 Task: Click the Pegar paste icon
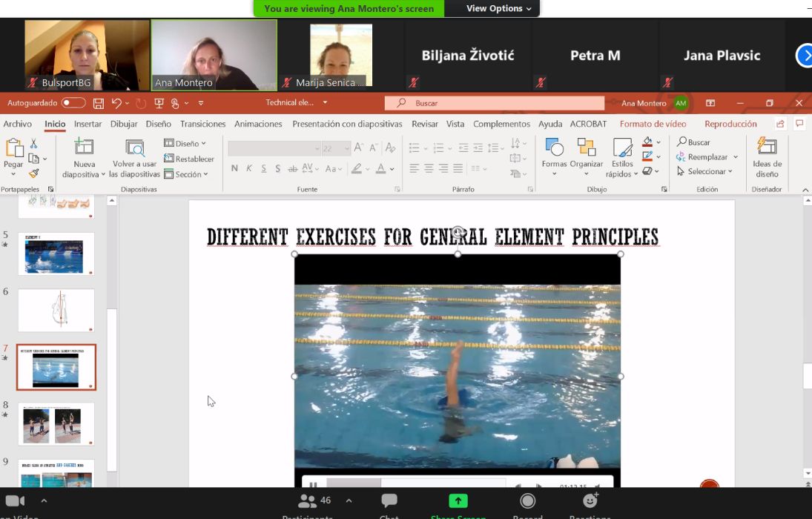[14, 148]
